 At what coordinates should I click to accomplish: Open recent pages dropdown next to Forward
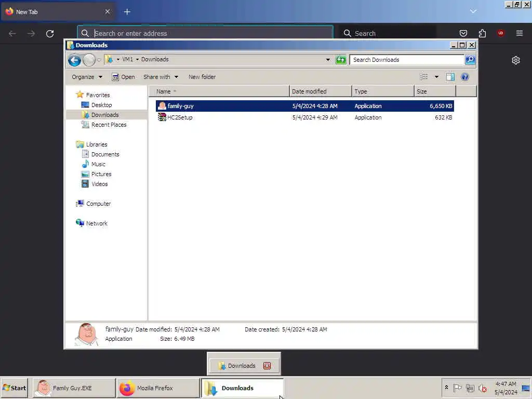[x=99, y=60]
